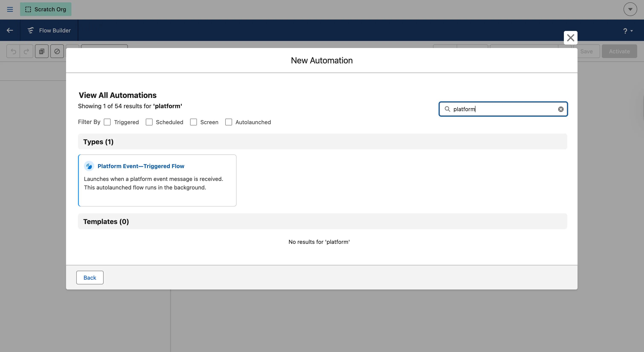Click the Templates (0) section header
Screen dimensions: 644x352
tap(322, 222)
